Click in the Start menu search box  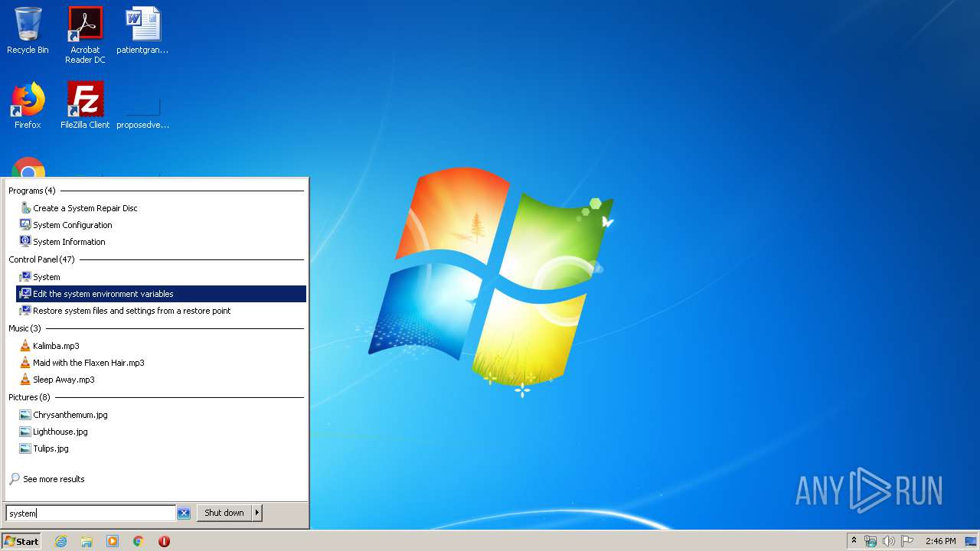tap(90, 514)
